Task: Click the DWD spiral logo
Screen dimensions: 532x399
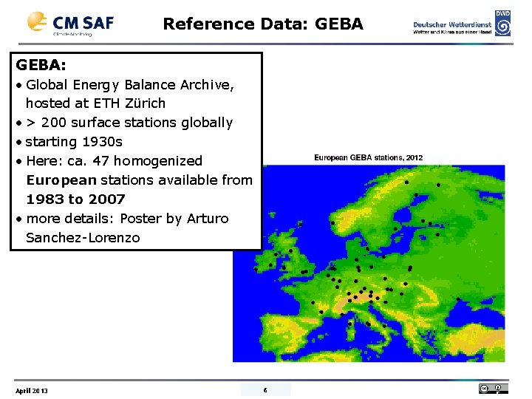Action: pos(503,24)
